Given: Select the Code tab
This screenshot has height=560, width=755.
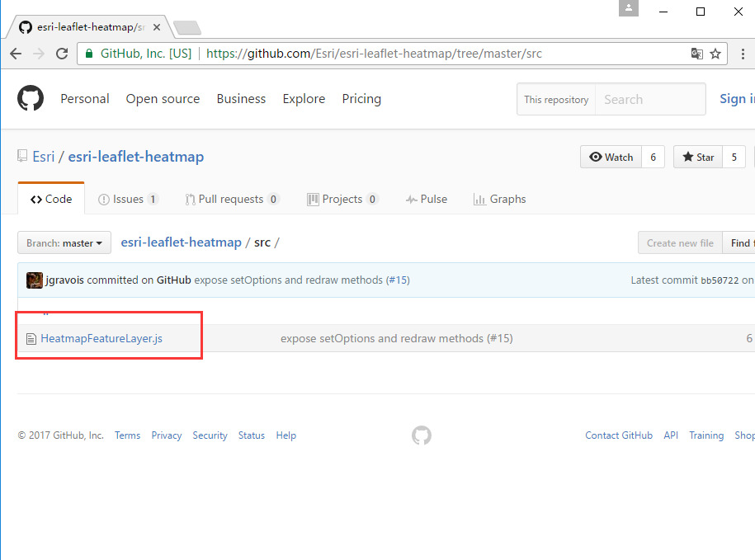Looking at the screenshot, I should [x=51, y=199].
